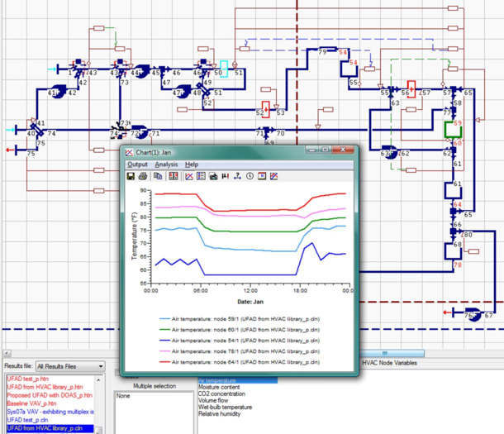Click the query axis toolbar icon
The width and height of the screenshot is (504, 434).
tap(237, 176)
